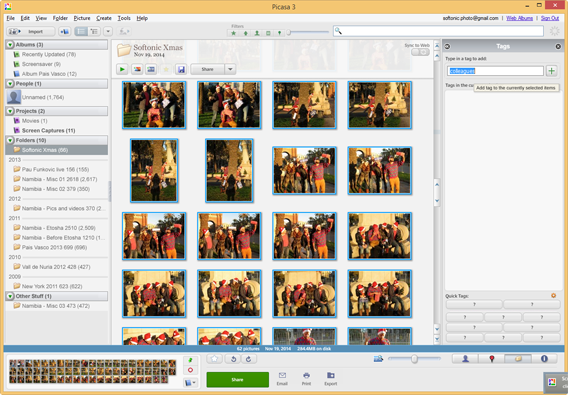The height and width of the screenshot is (395, 568).
Task: Switch to flat folder list view
Action: [x=81, y=32]
